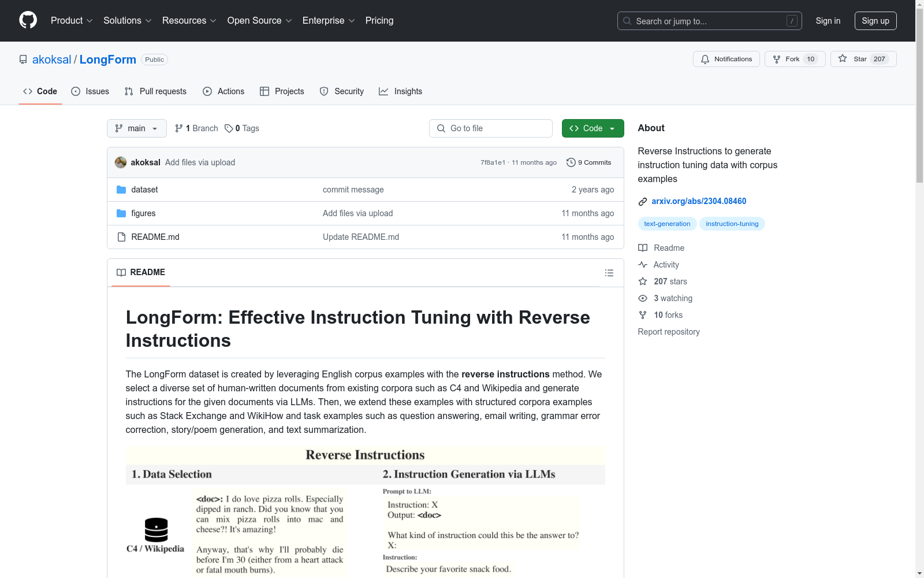Click the 0 Tags link
The height and width of the screenshot is (578, 924).
pos(242,128)
